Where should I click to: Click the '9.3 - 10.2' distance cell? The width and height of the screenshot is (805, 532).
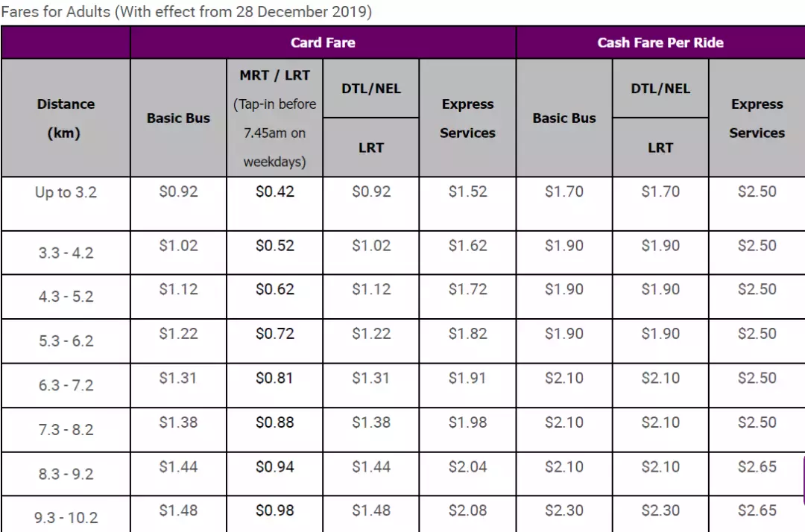[66, 518]
